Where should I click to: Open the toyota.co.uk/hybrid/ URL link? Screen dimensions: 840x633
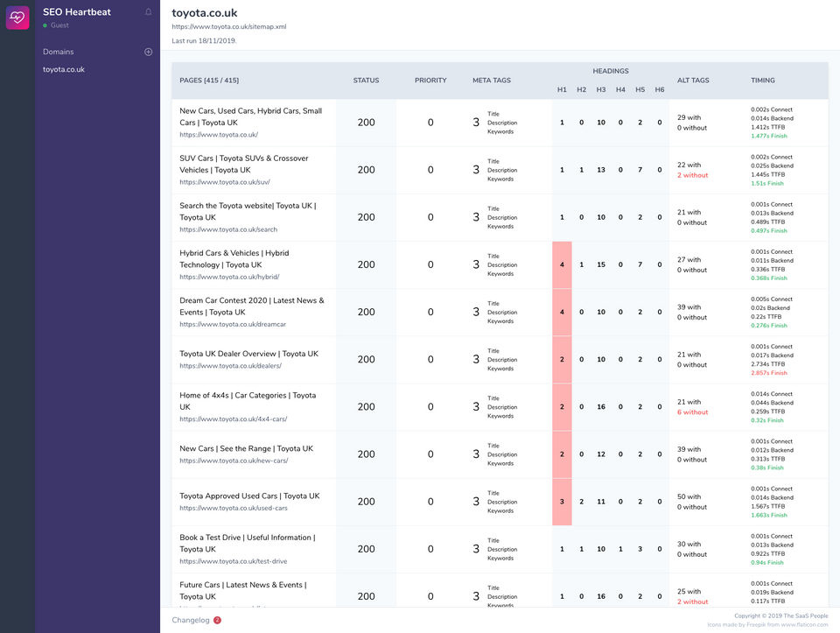[229, 278]
